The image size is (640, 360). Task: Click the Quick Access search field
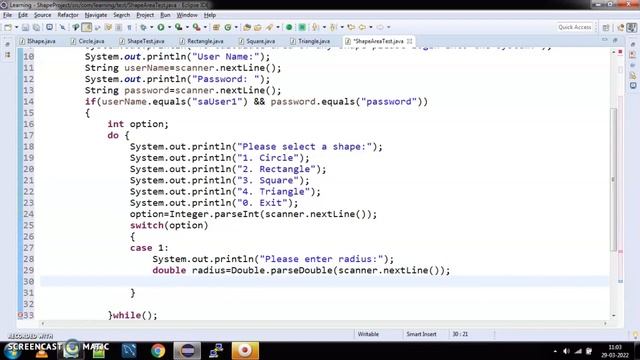(575, 27)
